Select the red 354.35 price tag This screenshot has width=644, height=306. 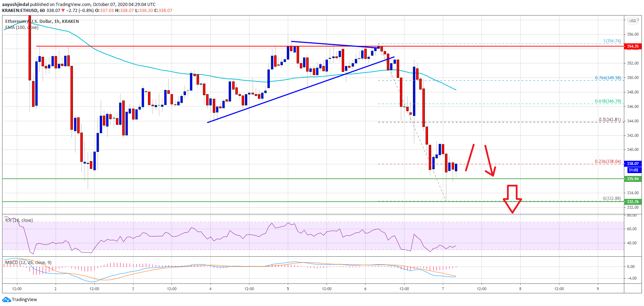click(632, 46)
